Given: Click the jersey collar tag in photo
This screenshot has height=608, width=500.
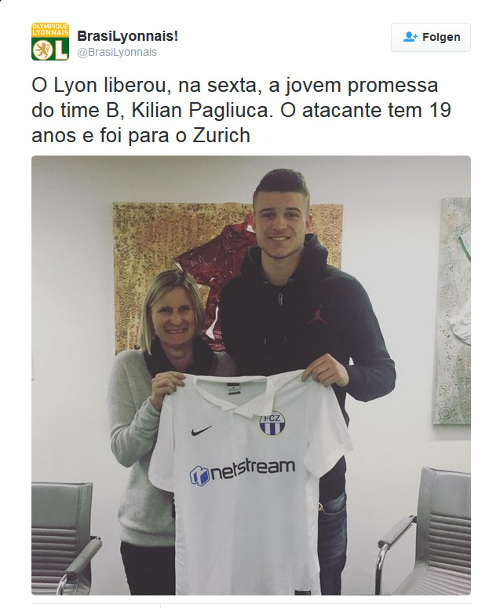Looking at the screenshot, I should click(x=232, y=388).
